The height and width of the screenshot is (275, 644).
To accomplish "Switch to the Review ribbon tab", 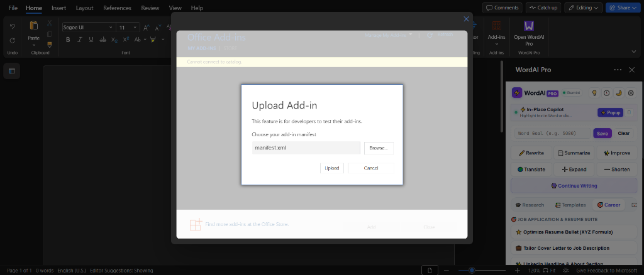I will (x=150, y=8).
